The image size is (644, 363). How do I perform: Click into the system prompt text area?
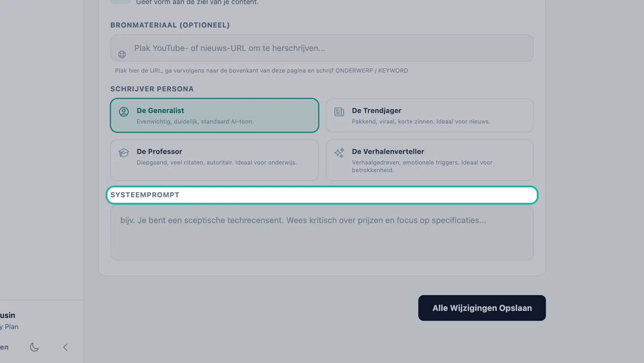322,233
